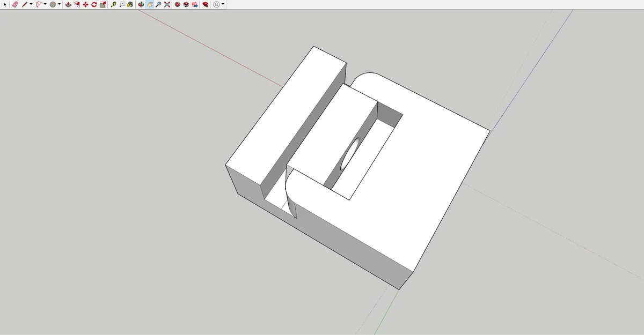This screenshot has width=644, height=335.
Task: Select the Move tool
Action: tap(85, 4)
